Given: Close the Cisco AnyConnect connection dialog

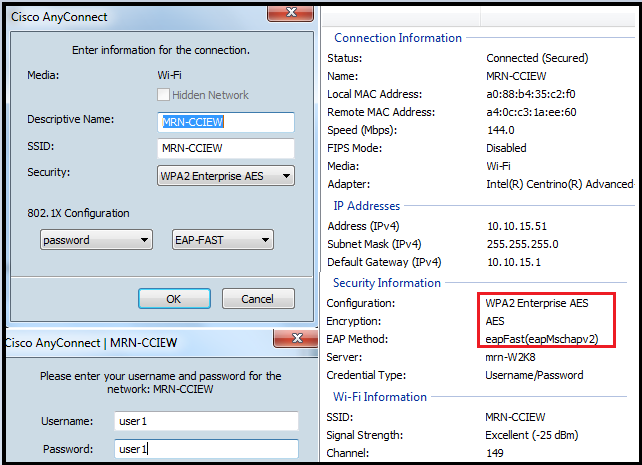Looking at the screenshot, I should (293, 13).
